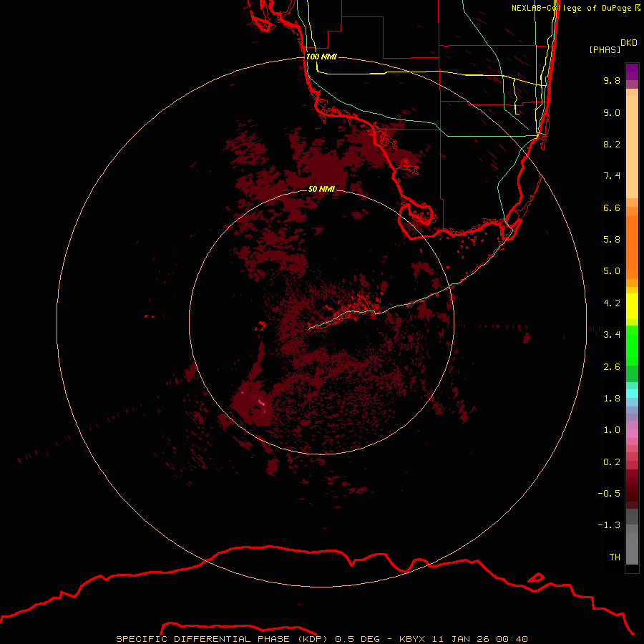Image resolution: width=644 pixels, height=644 pixels.
Task: Click the "11 JAN 26 00:40" timestamp
Action: coord(479,639)
